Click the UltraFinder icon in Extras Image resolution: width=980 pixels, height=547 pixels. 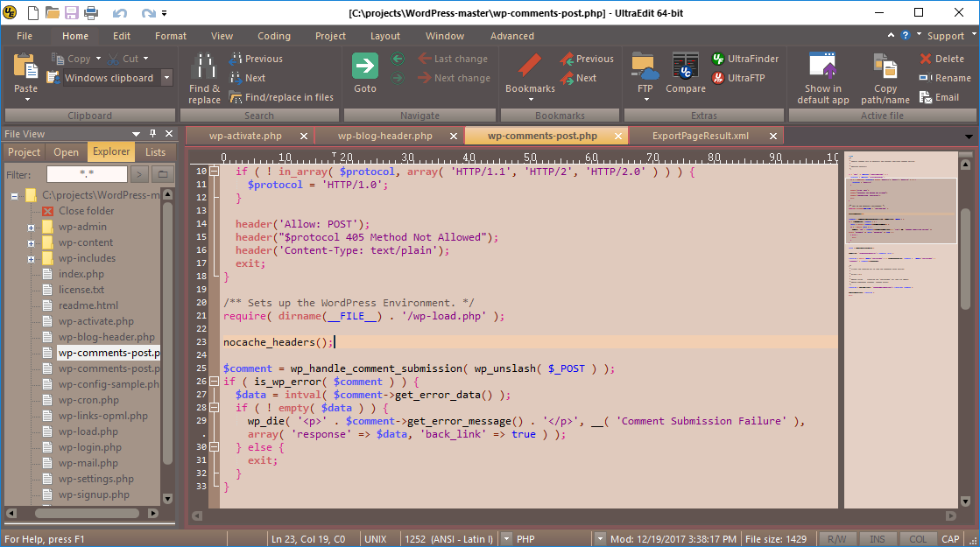coord(718,59)
